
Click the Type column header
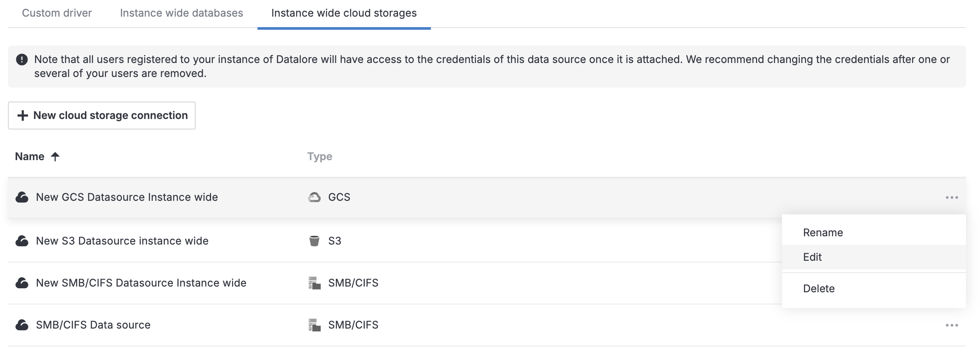pos(320,157)
